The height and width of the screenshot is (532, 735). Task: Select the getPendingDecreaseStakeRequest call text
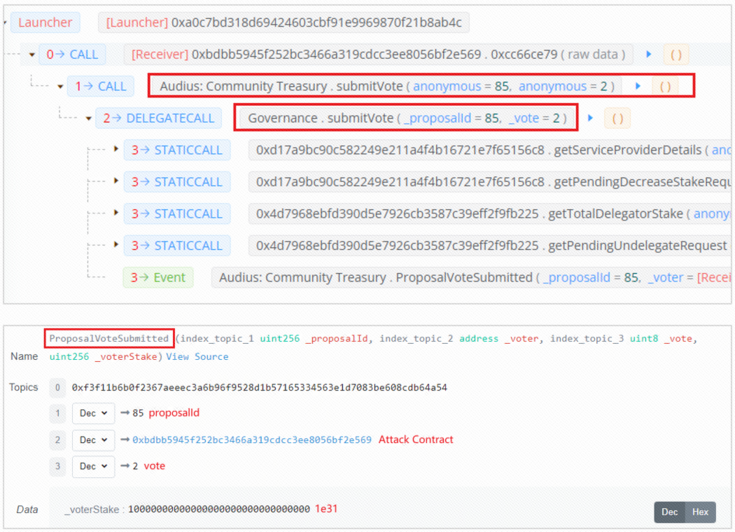tap(489, 182)
